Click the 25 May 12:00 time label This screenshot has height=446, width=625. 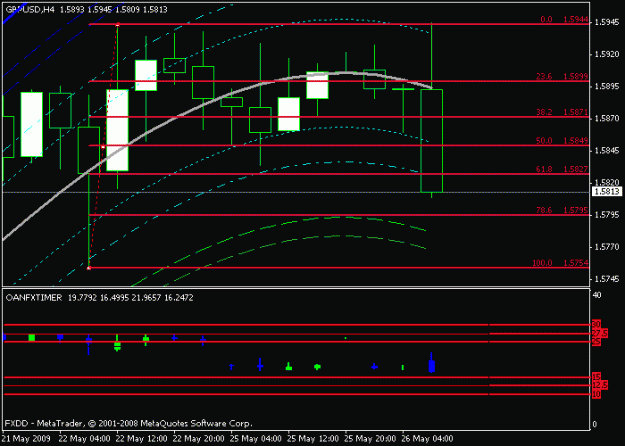click(313, 439)
